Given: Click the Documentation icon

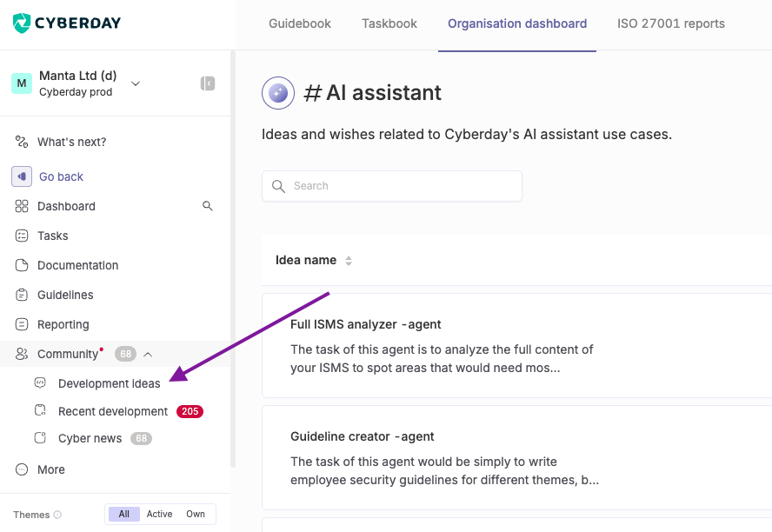Looking at the screenshot, I should click(22, 265).
